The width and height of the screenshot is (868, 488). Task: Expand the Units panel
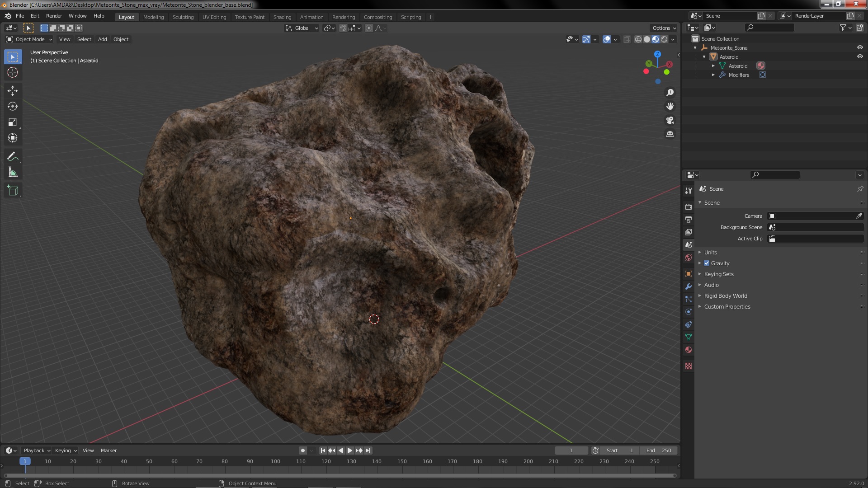710,252
